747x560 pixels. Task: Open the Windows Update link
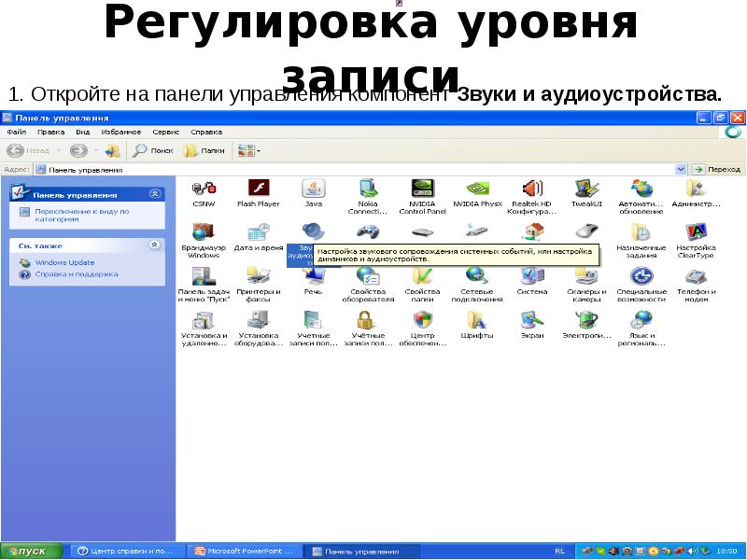64,262
